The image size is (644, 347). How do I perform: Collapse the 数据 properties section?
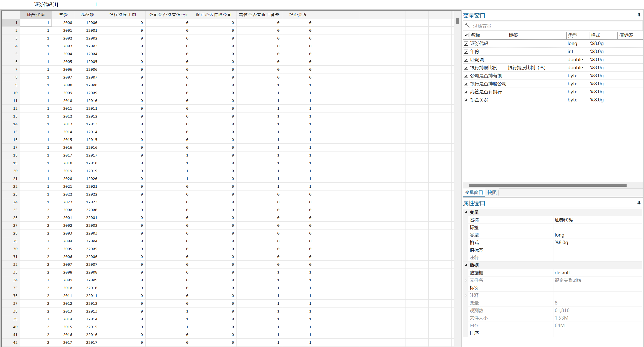[466, 265]
